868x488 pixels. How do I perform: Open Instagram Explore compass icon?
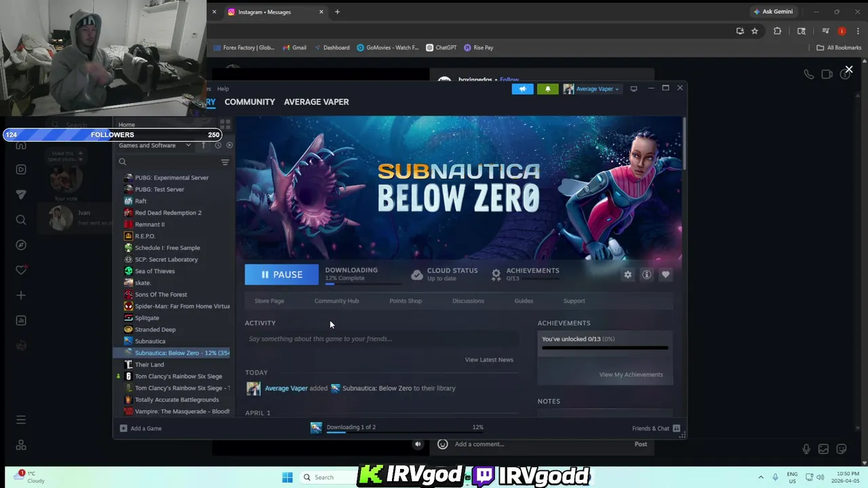[x=21, y=245]
